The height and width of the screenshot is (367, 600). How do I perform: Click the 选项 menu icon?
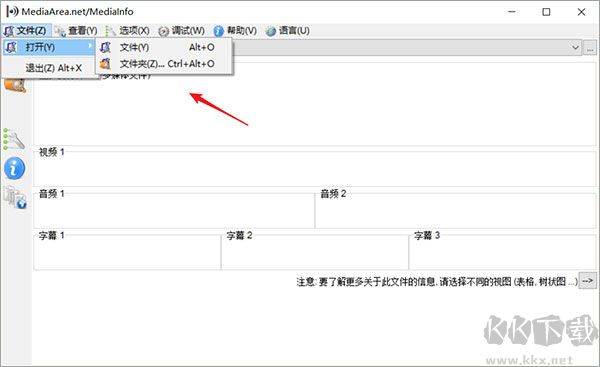tap(111, 31)
